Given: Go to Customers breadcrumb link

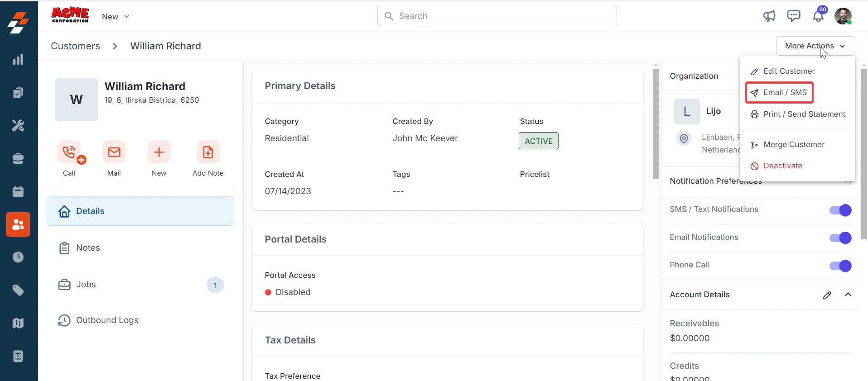Looking at the screenshot, I should (x=75, y=46).
